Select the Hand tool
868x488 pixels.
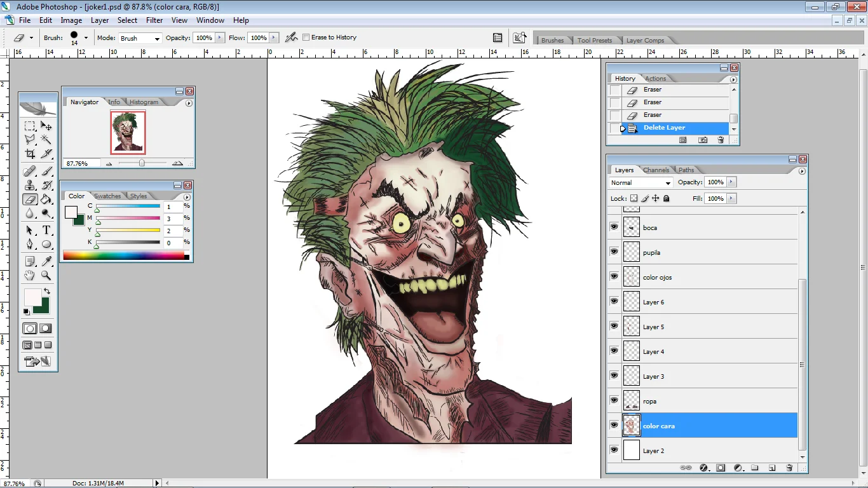click(x=30, y=275)
